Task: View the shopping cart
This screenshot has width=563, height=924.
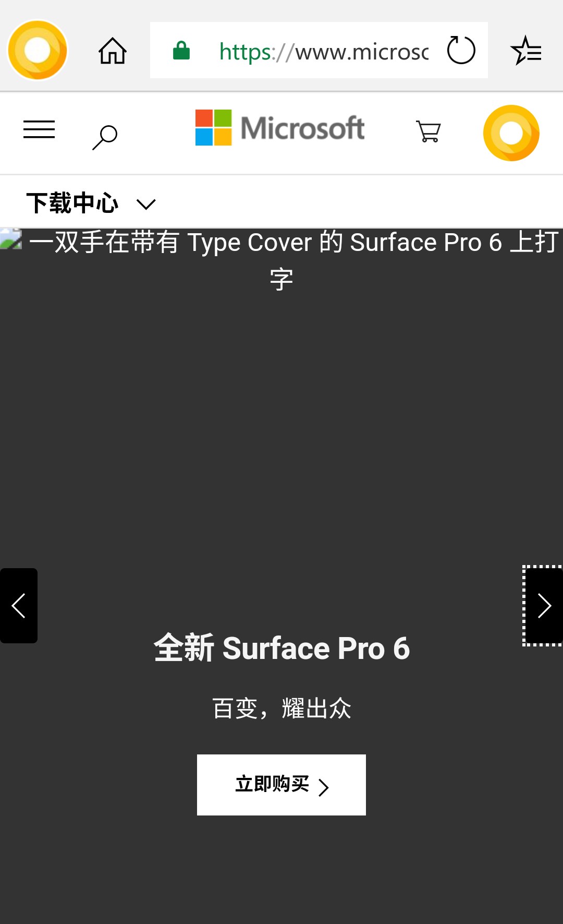Action: coord(429,131)
